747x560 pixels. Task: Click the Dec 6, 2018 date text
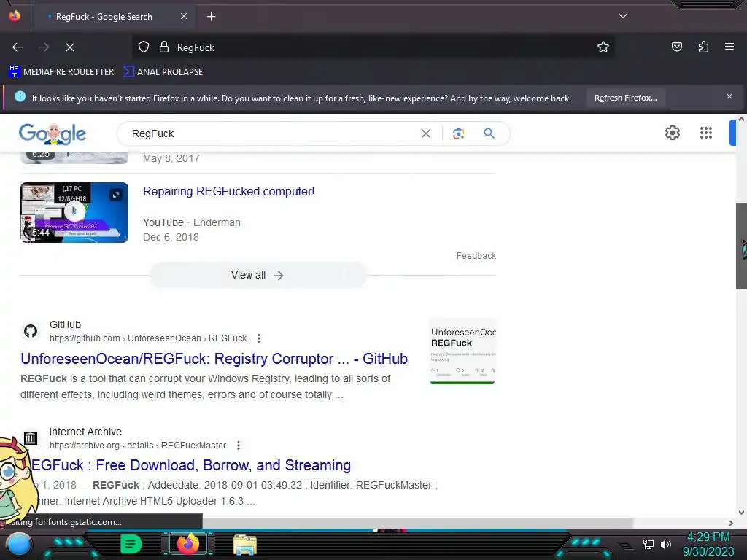[171, 237]
